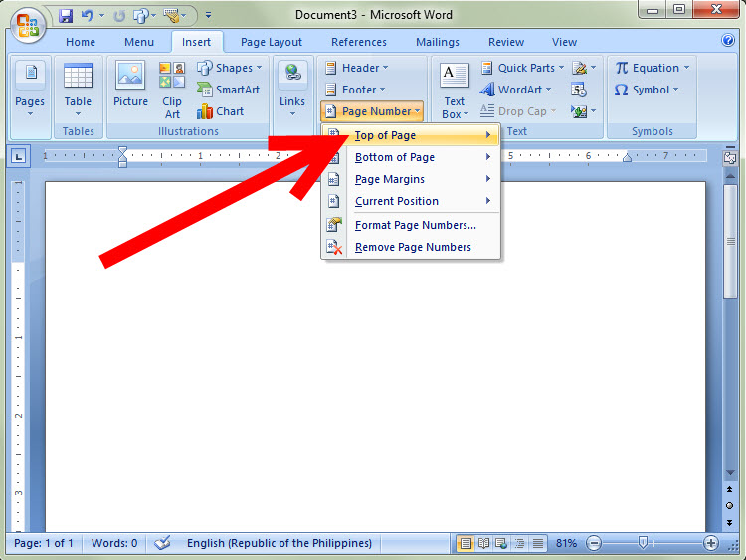Click the English (Republic of the Philippines) language indicator
The height and width of the screenshot is (560, 746).
tap(280, 543)
